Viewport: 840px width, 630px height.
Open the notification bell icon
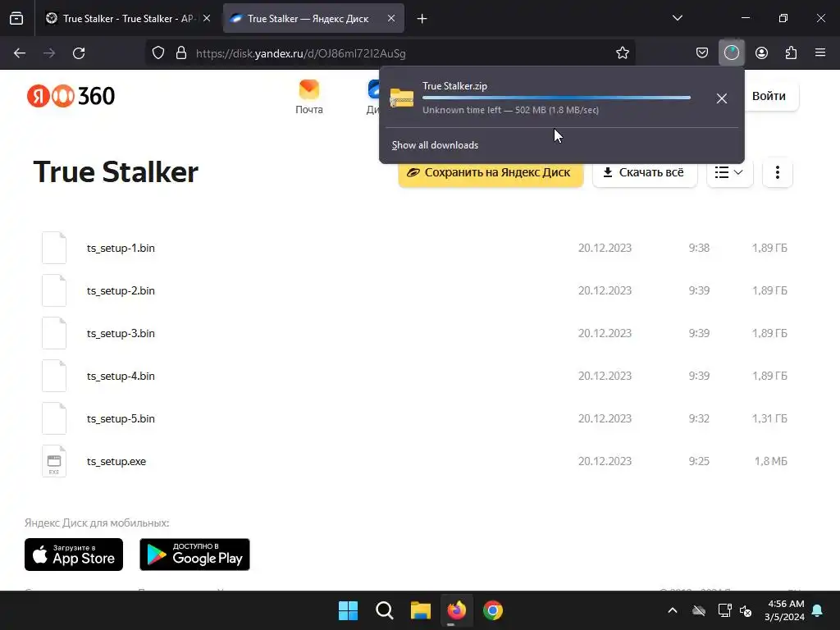pos(818,610)
